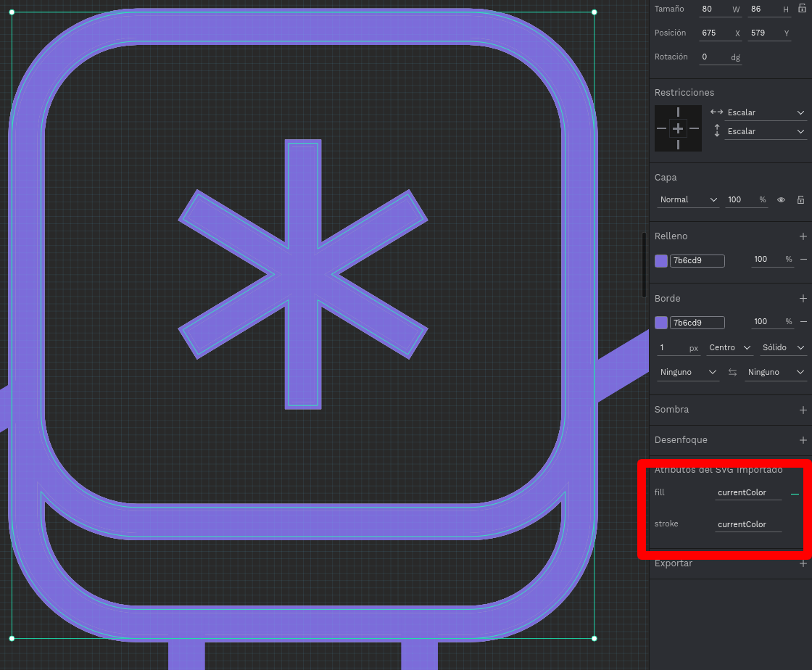Add an export preset from the Exportar plus icon
Screen dimensions: 812x670
(x=803, y=563)
